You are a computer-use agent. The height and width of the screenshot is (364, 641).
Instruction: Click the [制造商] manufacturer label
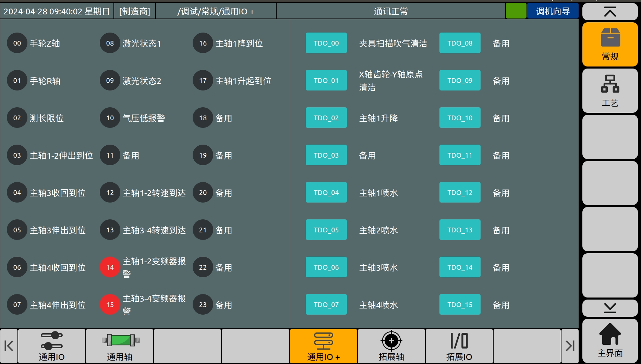[x=135, y=11]
